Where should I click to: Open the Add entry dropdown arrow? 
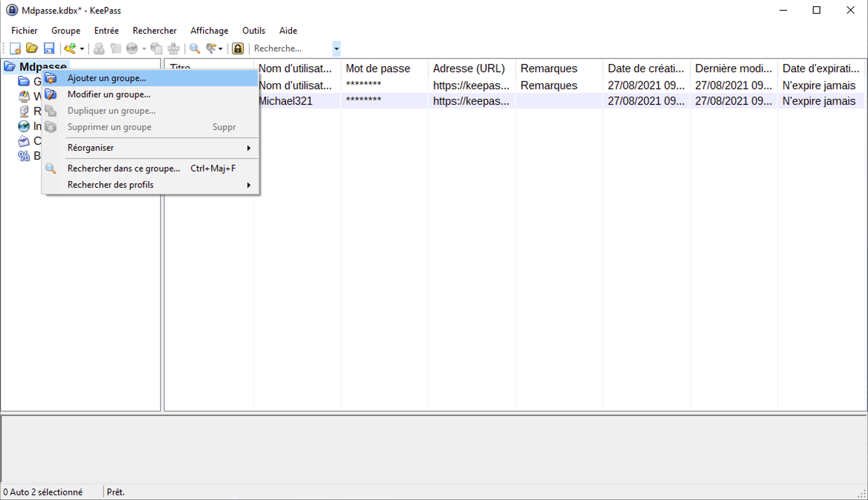point(82,49)
